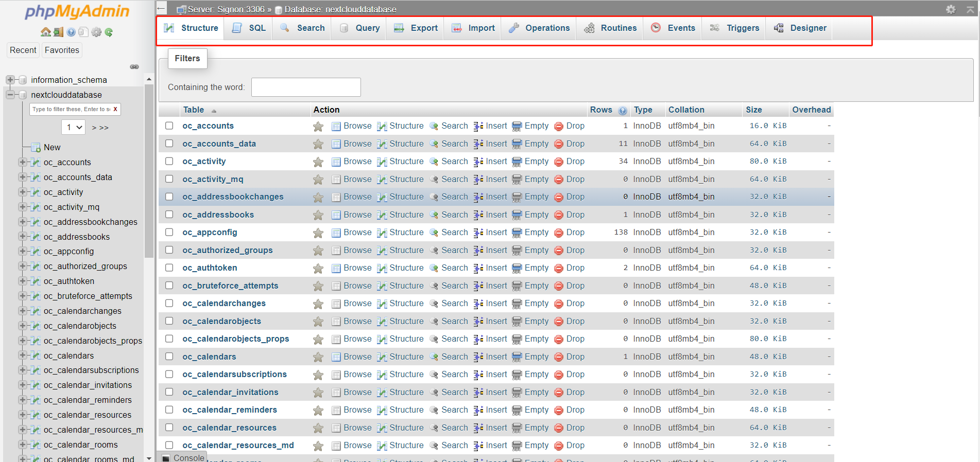
Task: Open the Routines tab
Action: [610, 28]
